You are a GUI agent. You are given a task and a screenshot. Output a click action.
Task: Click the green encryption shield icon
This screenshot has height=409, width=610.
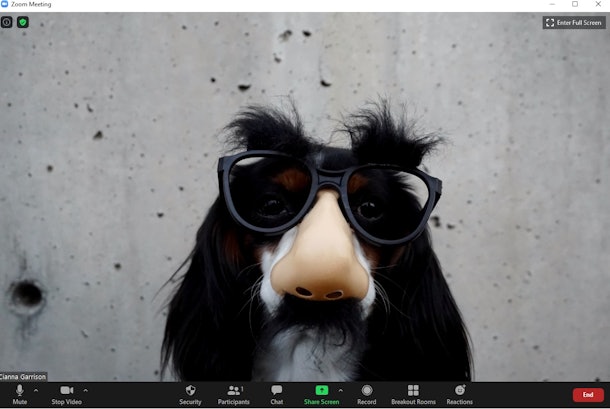pyautogui.click(x=22, y=22)
